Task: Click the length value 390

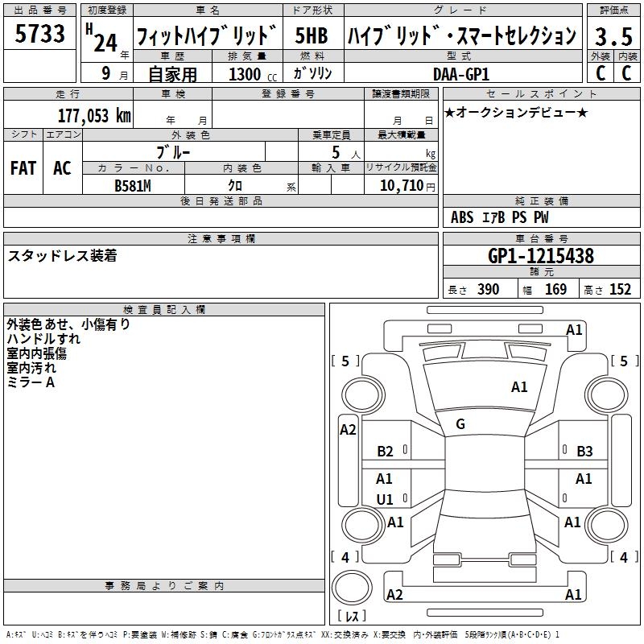Action: pyautogui.click(x=488, y=289)
